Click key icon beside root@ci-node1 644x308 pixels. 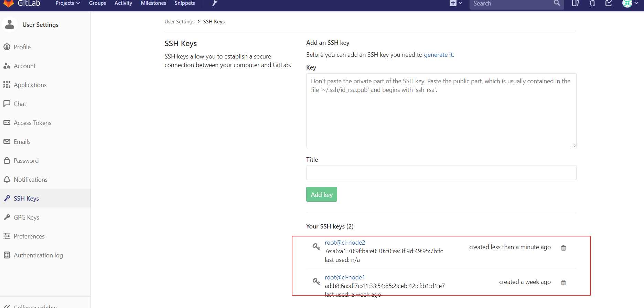click(x=316, y=281)
